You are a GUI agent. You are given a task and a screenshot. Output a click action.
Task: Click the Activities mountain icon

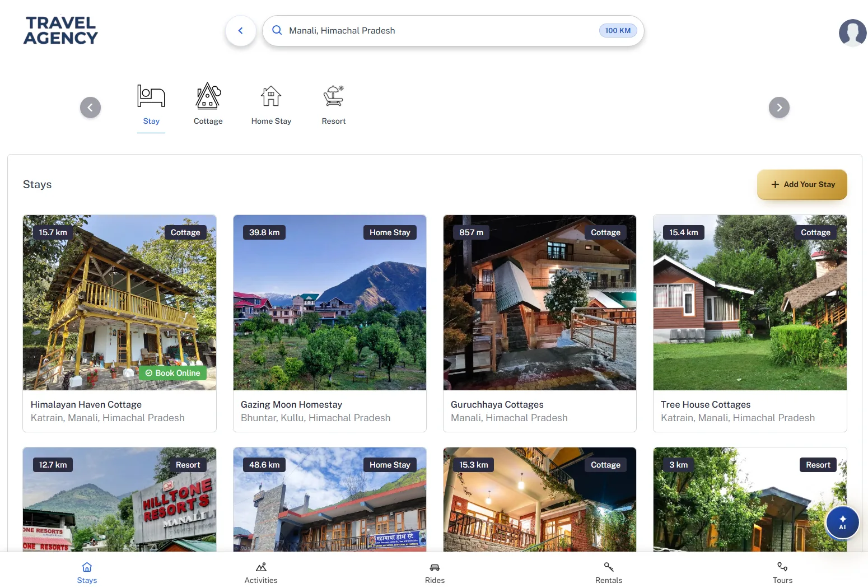point(261,567)
